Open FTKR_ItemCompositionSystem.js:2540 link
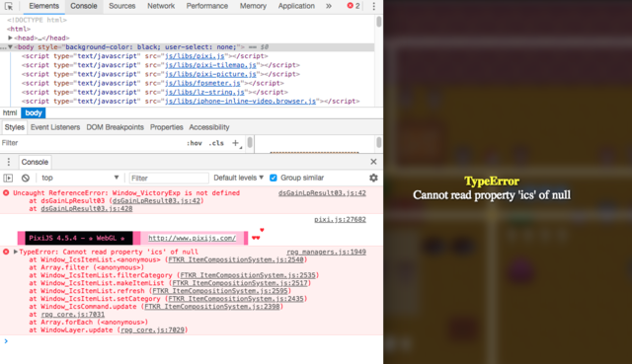 click(236, 259)
